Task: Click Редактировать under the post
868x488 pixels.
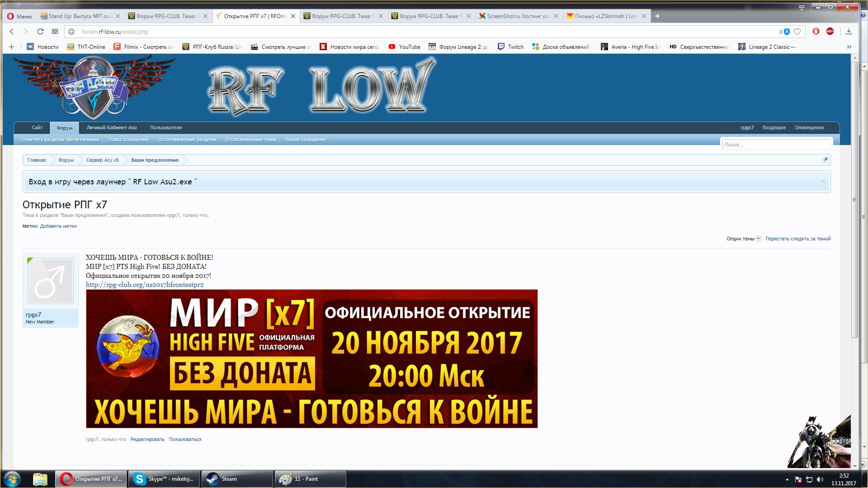Action: (x=147, y=439)
